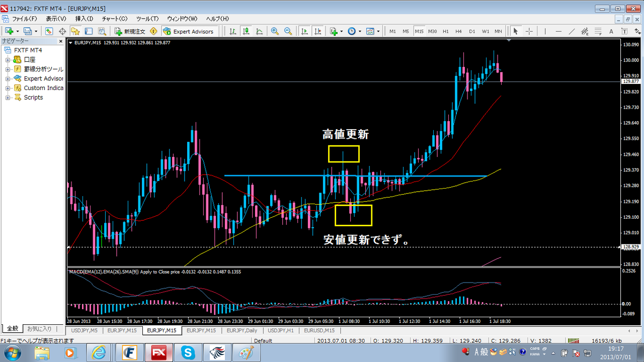Open the 挿入(I) menu

click(x=84, y=19)
